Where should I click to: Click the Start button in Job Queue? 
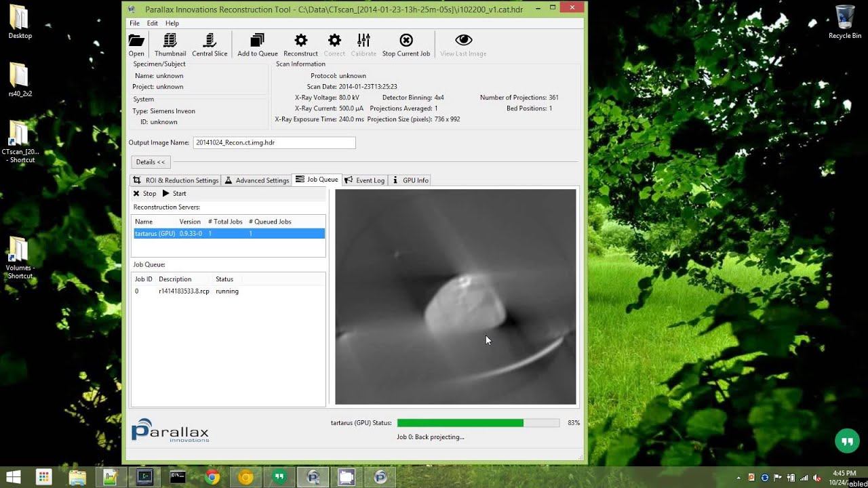point(174,193)
